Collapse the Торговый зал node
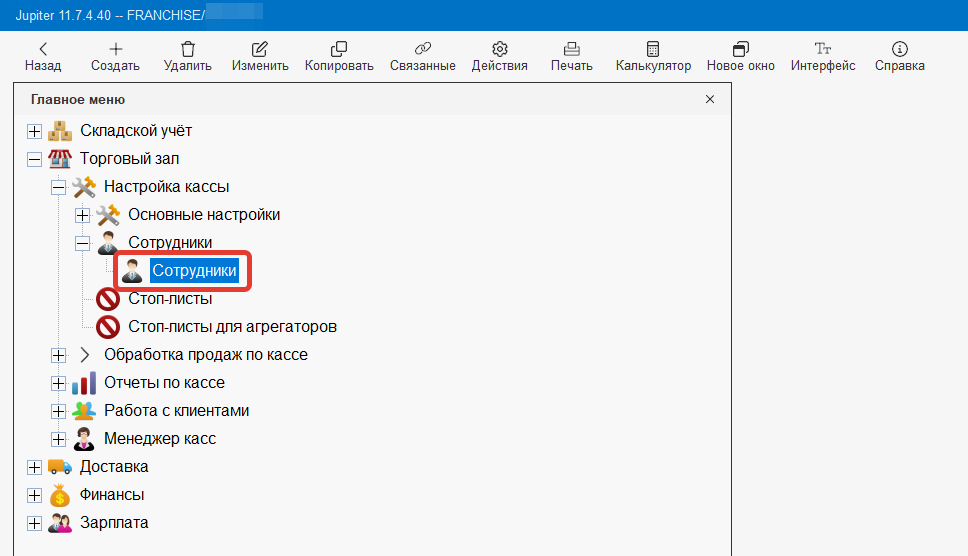The height and width of the screenshot is (556, 968). [34, 159]
